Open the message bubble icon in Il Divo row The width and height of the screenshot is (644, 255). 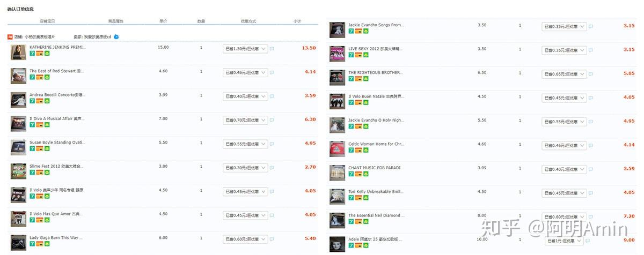click(272, 120)
